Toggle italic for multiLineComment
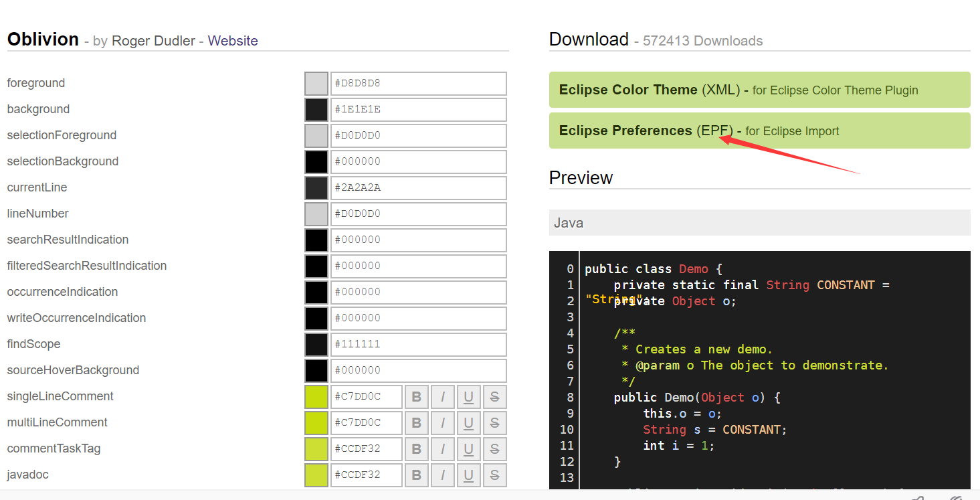The image size is (980, 500). click(x=442, y=423)
